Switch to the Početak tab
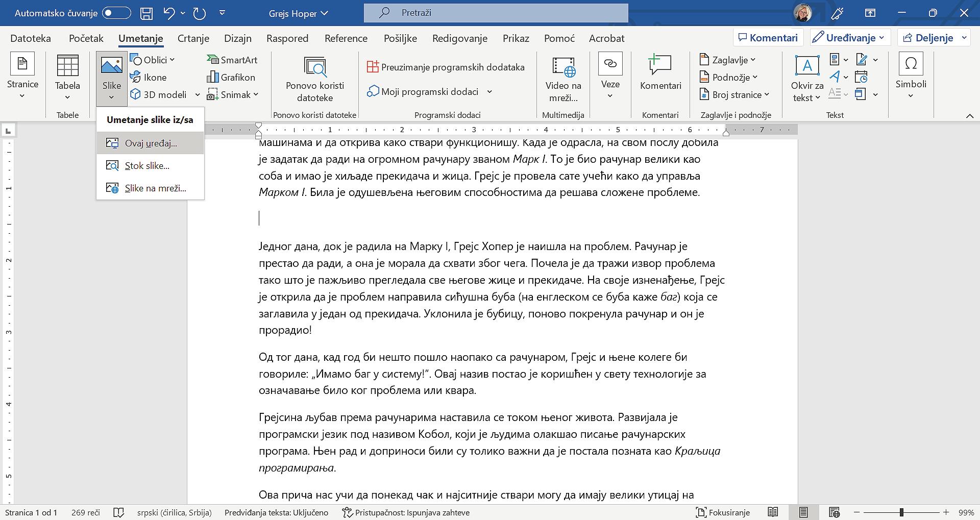Image resolution: width=980 pixels, height=520 pixels. pyautogui.click(x=86, y=38)
